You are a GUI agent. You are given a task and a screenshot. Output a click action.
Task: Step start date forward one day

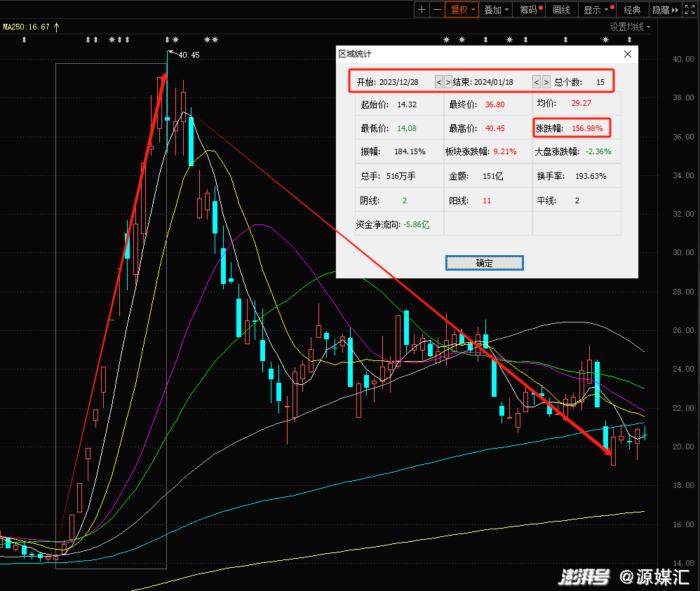(448, 82)
